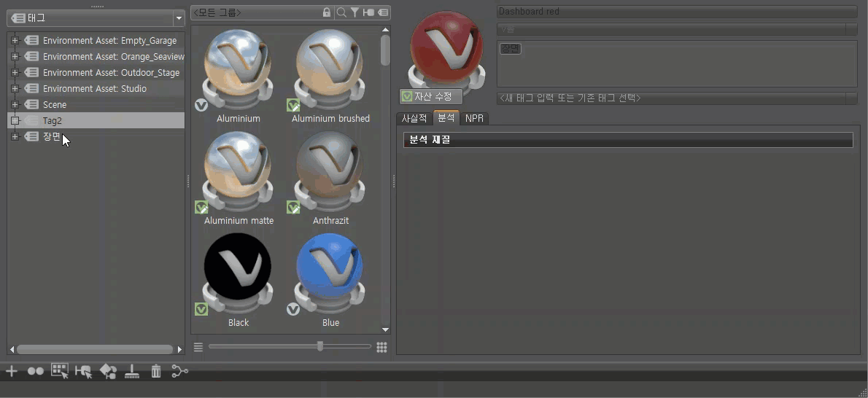Click tag icon of Environment Asset: Studio row
Viewport: 868px width, 398px height.
31,89
